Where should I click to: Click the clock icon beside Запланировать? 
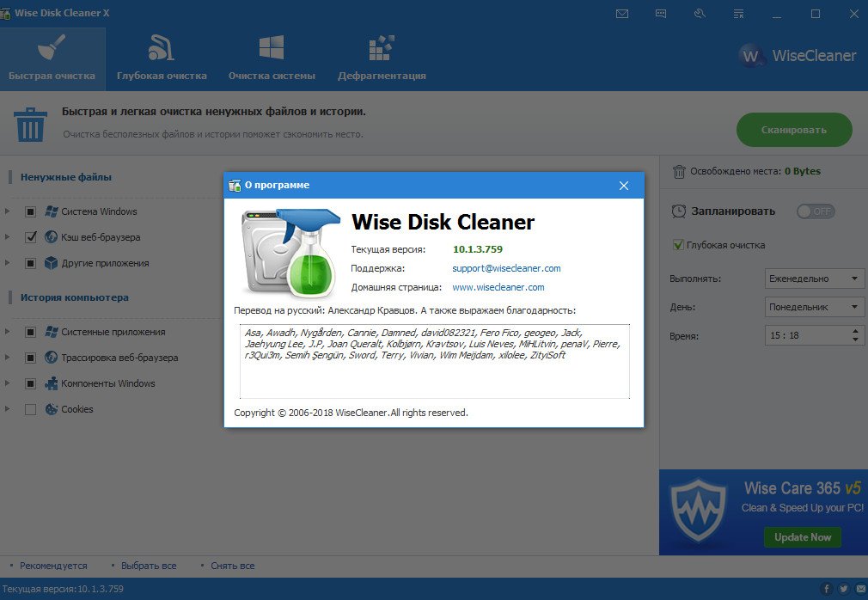click(x=679, y=211)
